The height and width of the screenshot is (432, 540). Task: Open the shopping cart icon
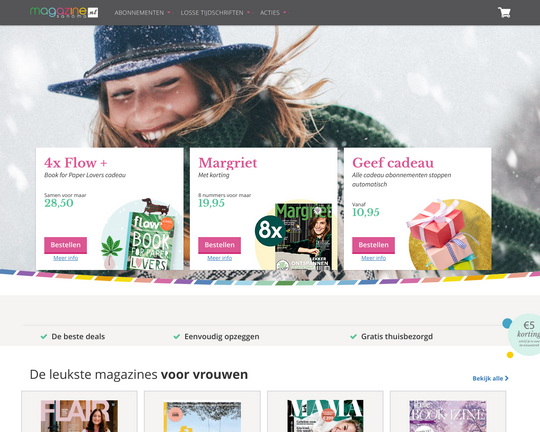click(504, 12)
